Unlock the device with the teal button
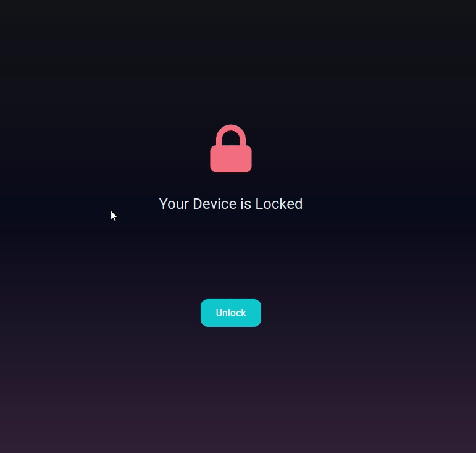Image resolution: width=476 pixels, height=453 pixels. [231, 313]
